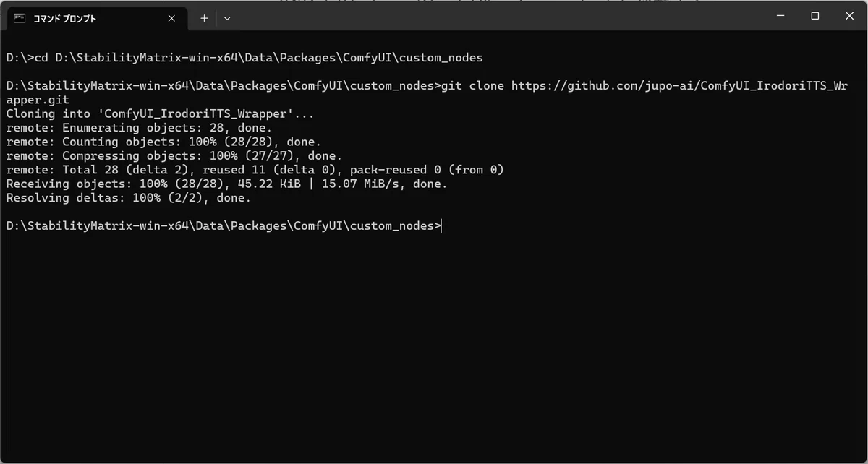Close the コマンド プロンプト tab

pyautogui.click(x=171, y=18)
